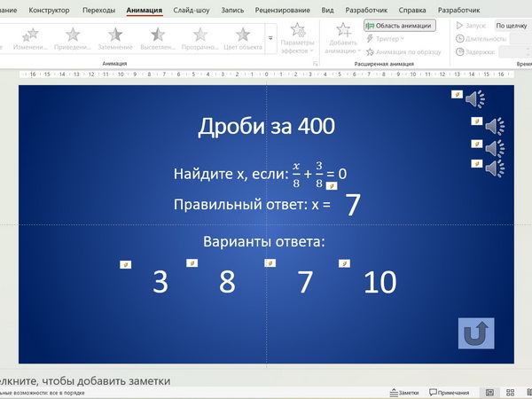The height and width of the screenshot is (399, 532).
Task: Toggle the 'Область анимации' pane
Action: pyautogui.click(x=399, y=26)
